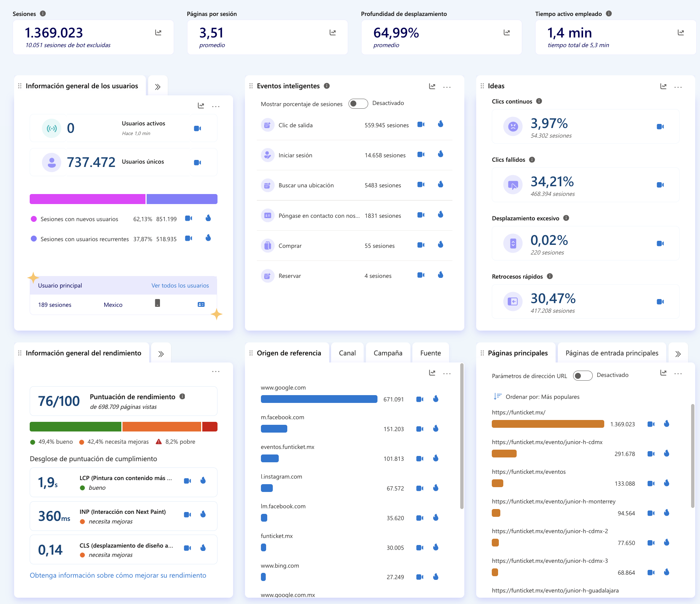This screenshot has width=700, height=604.
Task: View heatmap for the Comprar event
Action: pyautogui.click(x=441, y=245)
